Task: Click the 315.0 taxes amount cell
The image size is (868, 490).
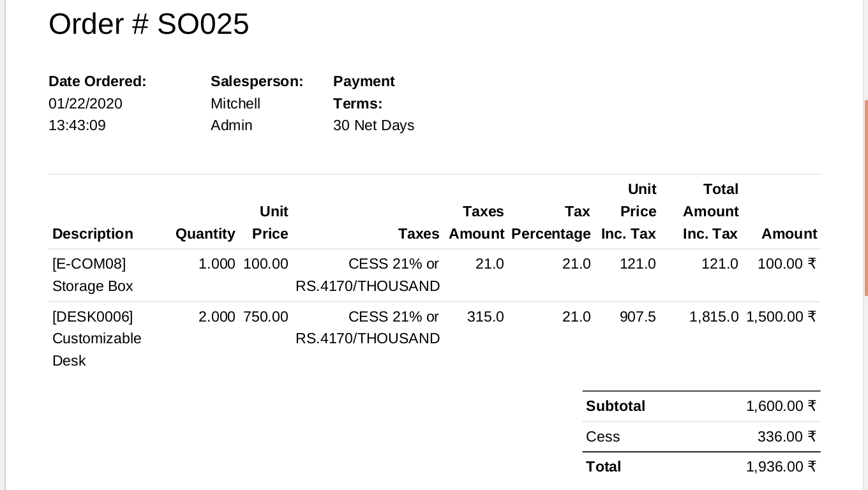Action: click(x=486, y=317)
